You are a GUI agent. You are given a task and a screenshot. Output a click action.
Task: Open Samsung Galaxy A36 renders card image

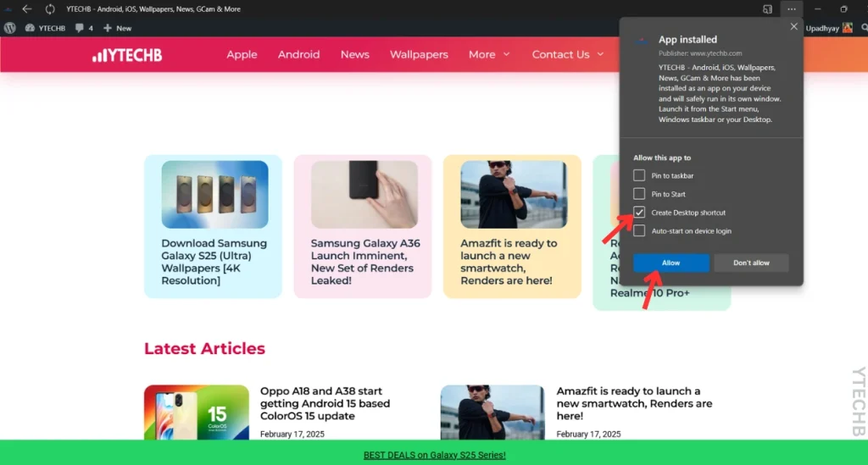(364, 194)
